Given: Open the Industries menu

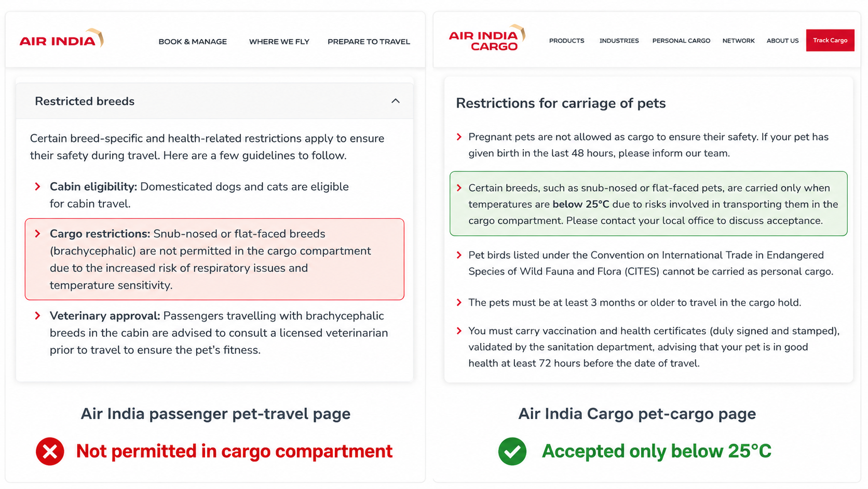Looking at the screenshot, I should click(x=619, y=41).
